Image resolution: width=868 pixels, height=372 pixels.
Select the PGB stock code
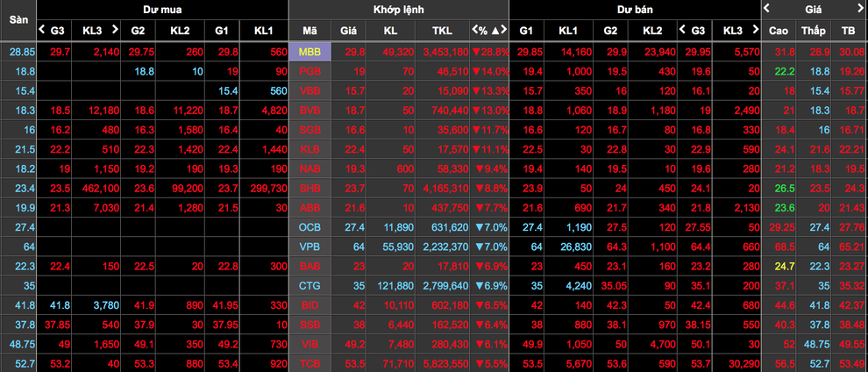pyautogui.click(x=310, y=71)
